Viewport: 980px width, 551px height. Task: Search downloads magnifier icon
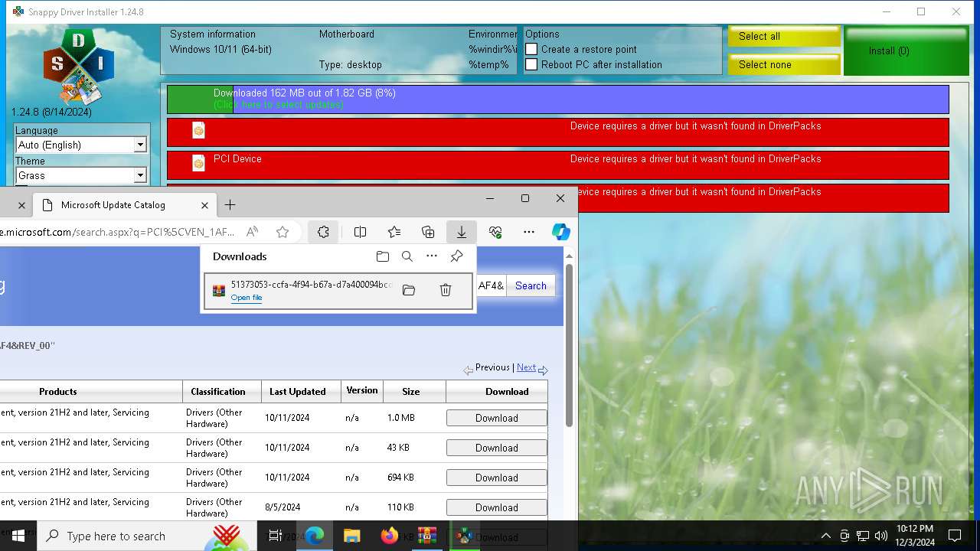click(x=407, y=256)
